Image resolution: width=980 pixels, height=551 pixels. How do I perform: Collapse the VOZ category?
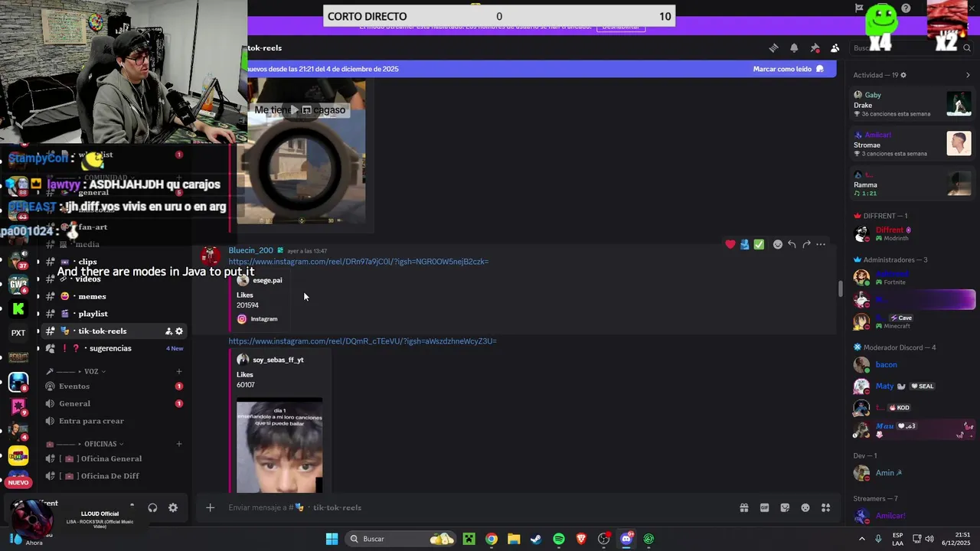pos(77,371)
